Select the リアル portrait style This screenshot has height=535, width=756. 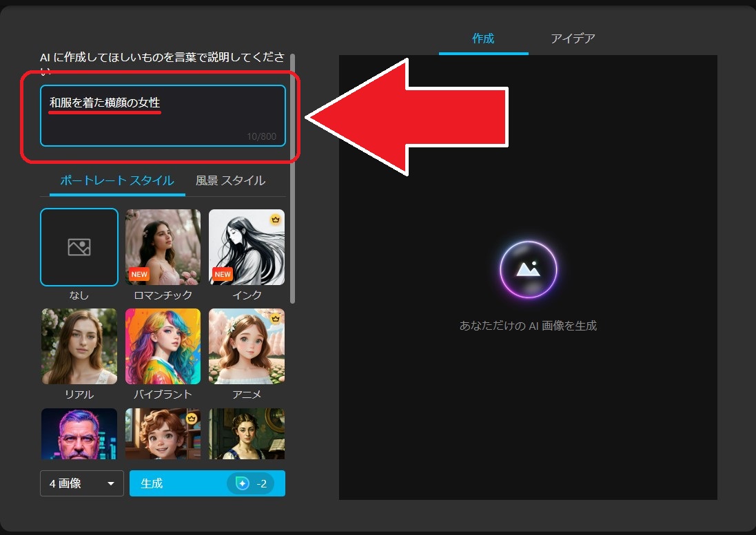pyautogui.click(x=79, y=346)
